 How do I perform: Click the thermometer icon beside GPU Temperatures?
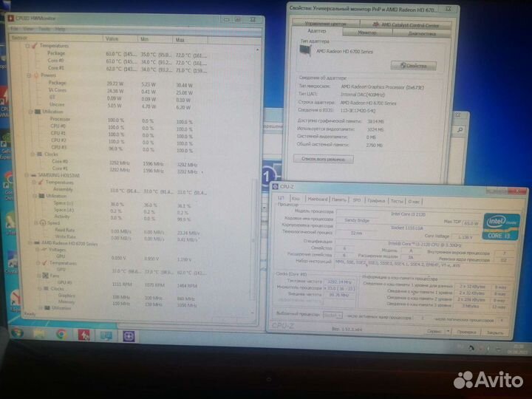(45, 263)
